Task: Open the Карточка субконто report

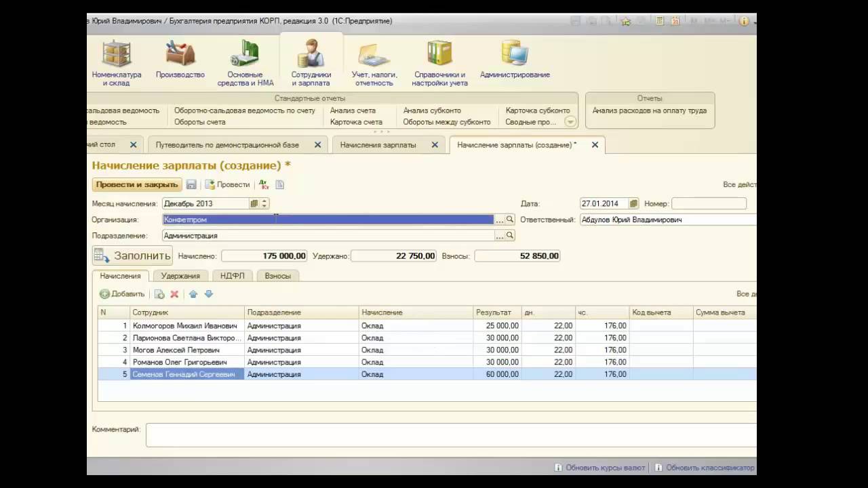Action: (538, 110)
